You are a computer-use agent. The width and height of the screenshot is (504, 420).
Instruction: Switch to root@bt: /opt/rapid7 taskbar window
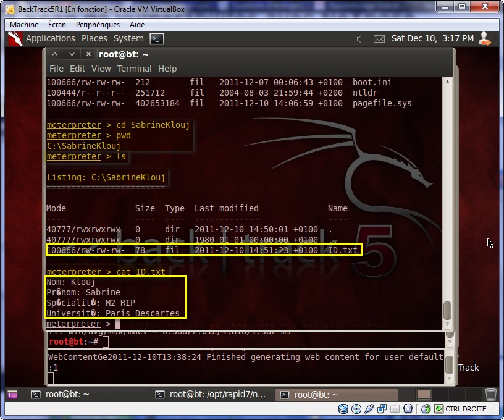(x=212, y=394)
